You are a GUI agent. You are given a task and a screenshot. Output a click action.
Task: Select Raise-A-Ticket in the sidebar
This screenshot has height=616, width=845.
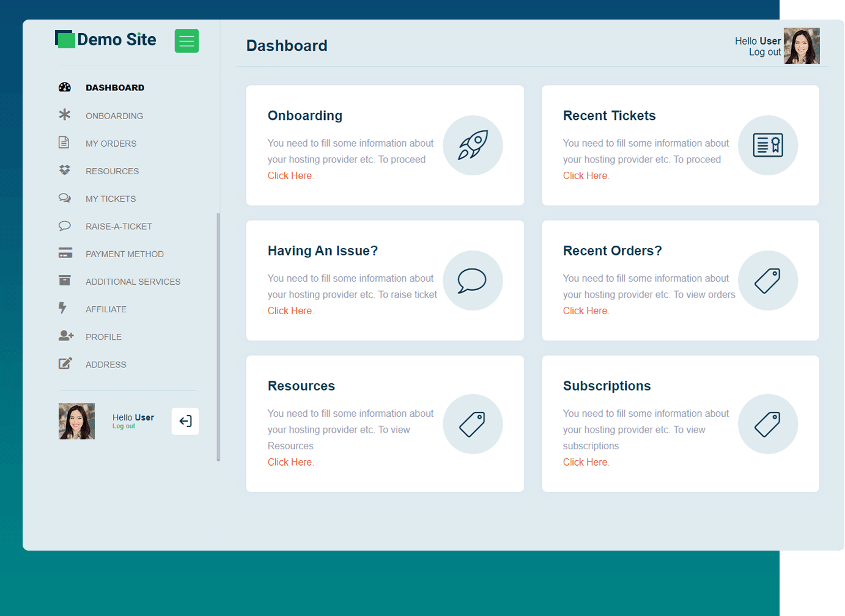[119, 227]
